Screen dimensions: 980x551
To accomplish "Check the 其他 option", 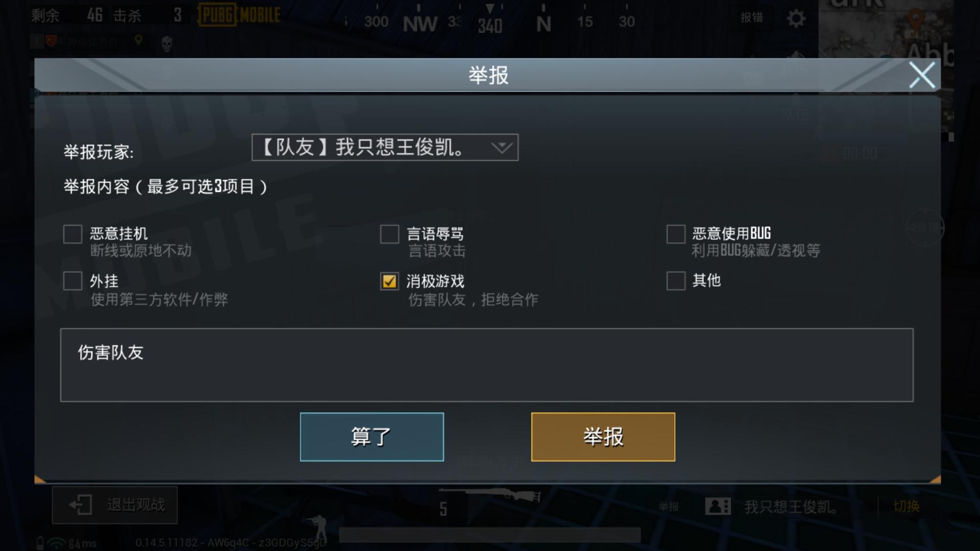I will pos(676,281).
